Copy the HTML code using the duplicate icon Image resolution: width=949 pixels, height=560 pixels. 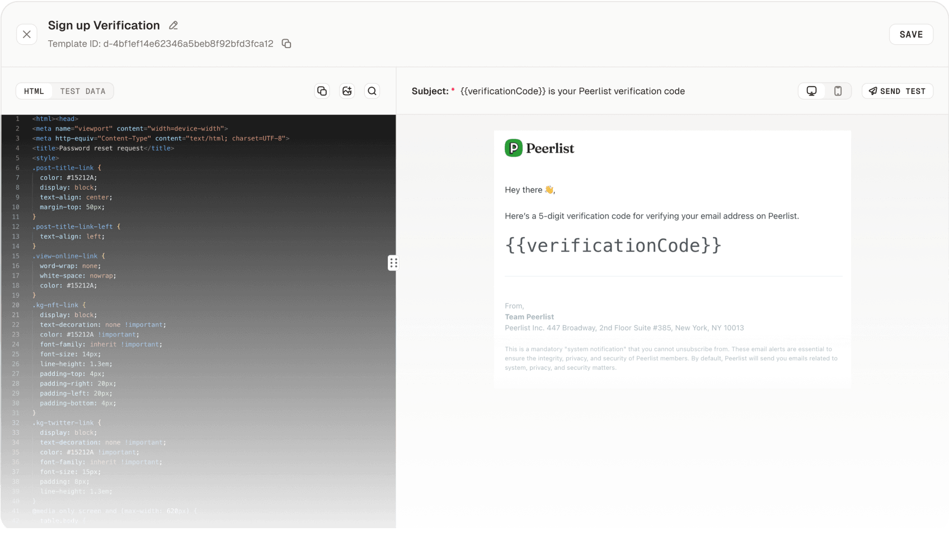coord(322,91)
